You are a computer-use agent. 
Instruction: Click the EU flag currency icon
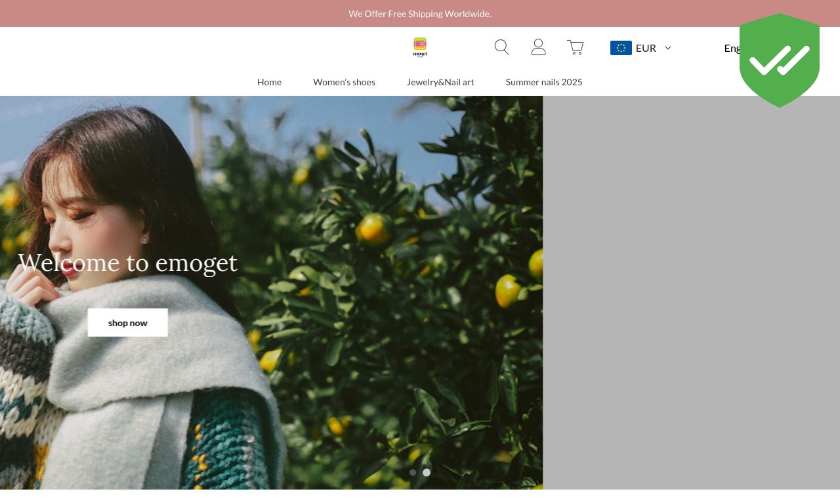pyautogui.click(x=621, y=48)
